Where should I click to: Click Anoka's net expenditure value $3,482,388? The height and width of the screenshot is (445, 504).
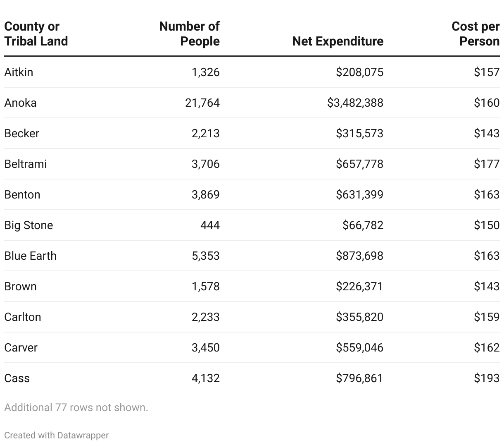click(355, 103)
